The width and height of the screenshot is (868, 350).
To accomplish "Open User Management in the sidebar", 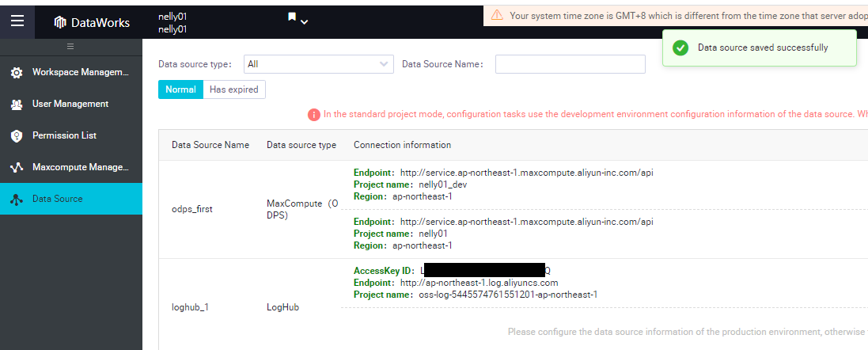I will [x=71, y=104].
